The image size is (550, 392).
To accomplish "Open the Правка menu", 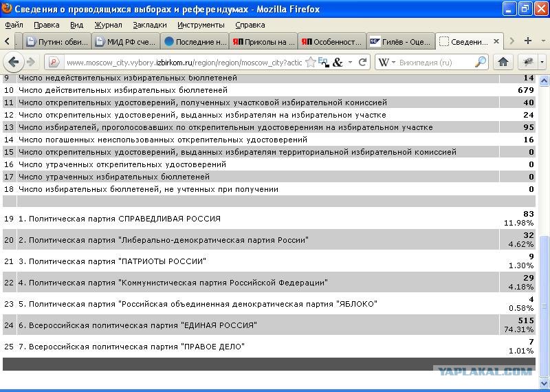I will tap(46, 25).
